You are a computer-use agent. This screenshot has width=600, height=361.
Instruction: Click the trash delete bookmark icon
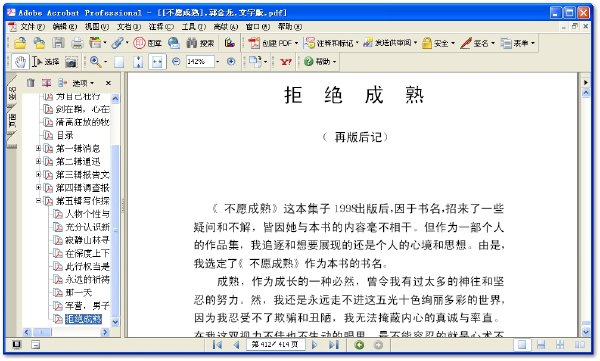pos(31,83)
